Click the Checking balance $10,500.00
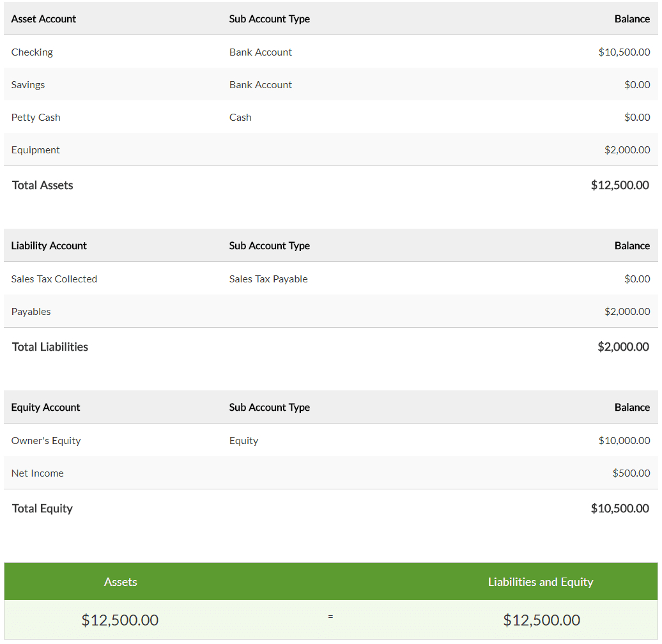The width and height of the screenshot is (662, 644). coord(624,52)
